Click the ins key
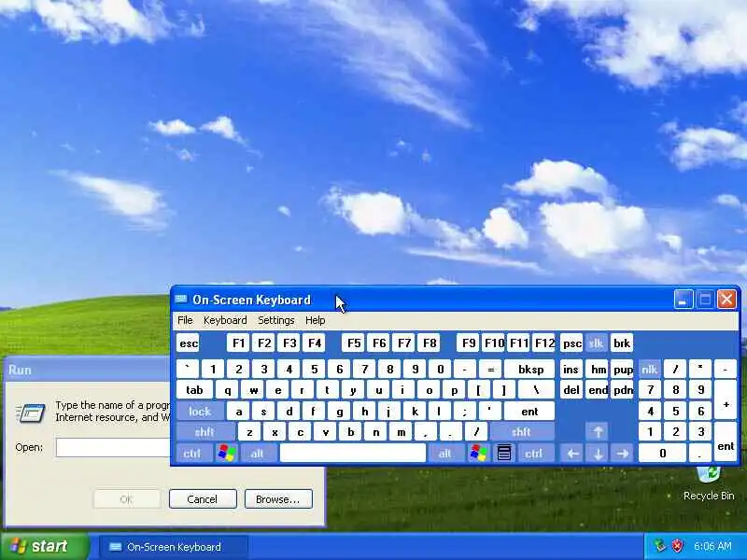 (571, 369)
